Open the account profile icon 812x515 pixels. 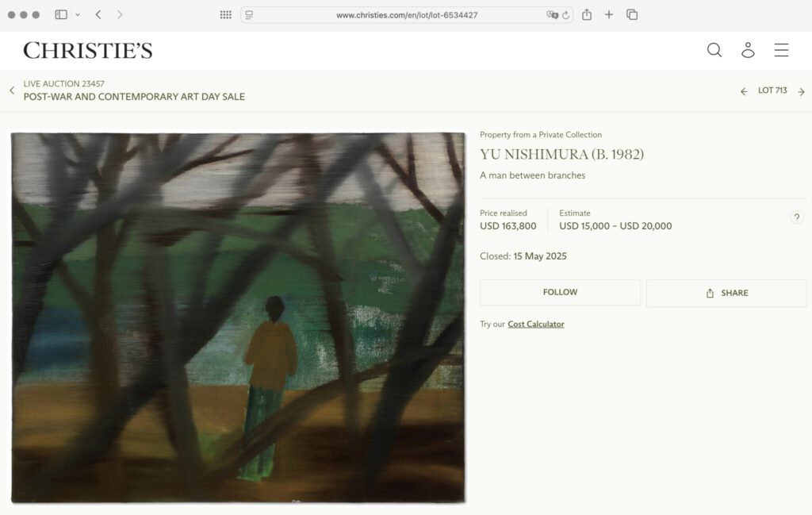coord(748,50)
